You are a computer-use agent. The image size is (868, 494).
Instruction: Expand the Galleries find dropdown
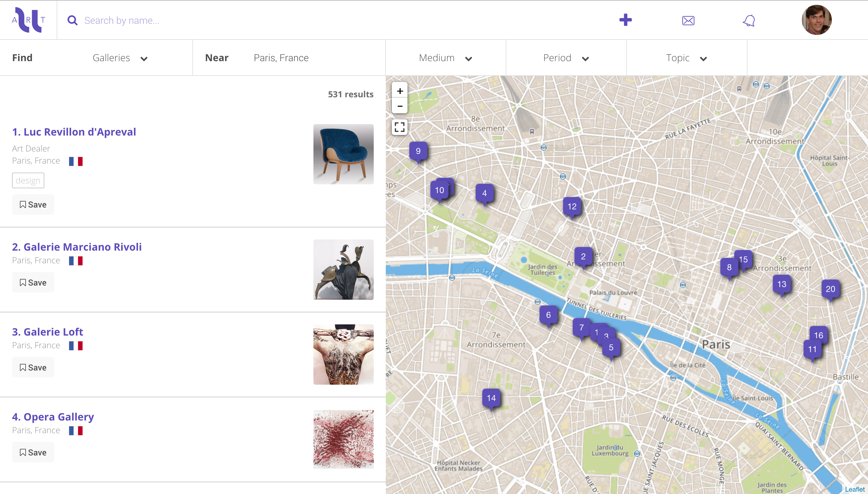pos(120,58)
